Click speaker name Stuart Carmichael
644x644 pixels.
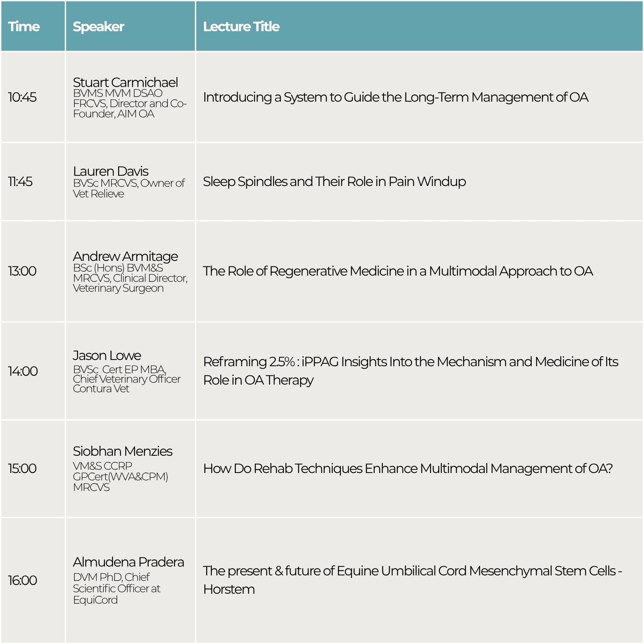(125, 82)
